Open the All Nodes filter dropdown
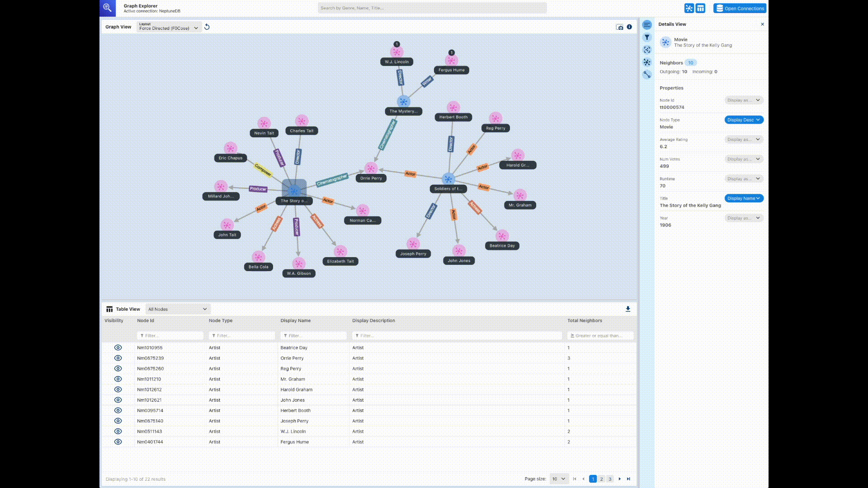This screenshot has height=488, width=868. 176,309
